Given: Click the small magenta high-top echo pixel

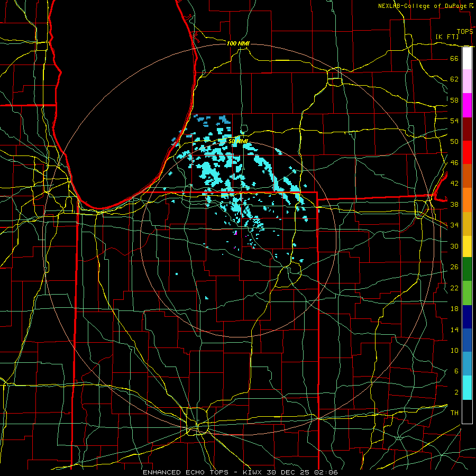Looking at the screenshot, I should point(235,233).
